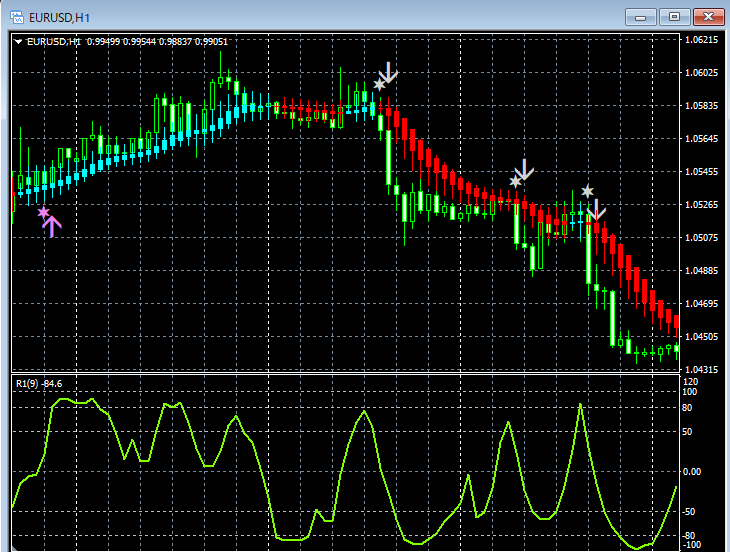This screenshot has height=552, width=730.
Task: Click the indicator scale value -80
Action: tap(689, 536)
